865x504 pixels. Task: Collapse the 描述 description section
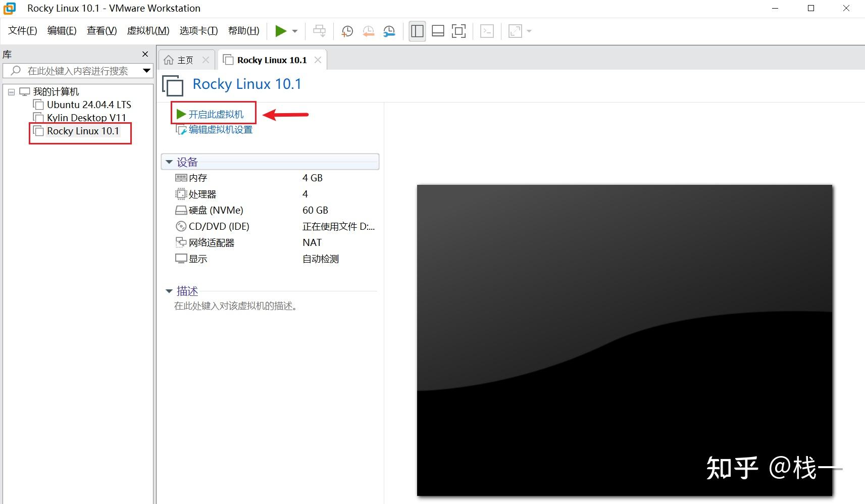(169, 291)
